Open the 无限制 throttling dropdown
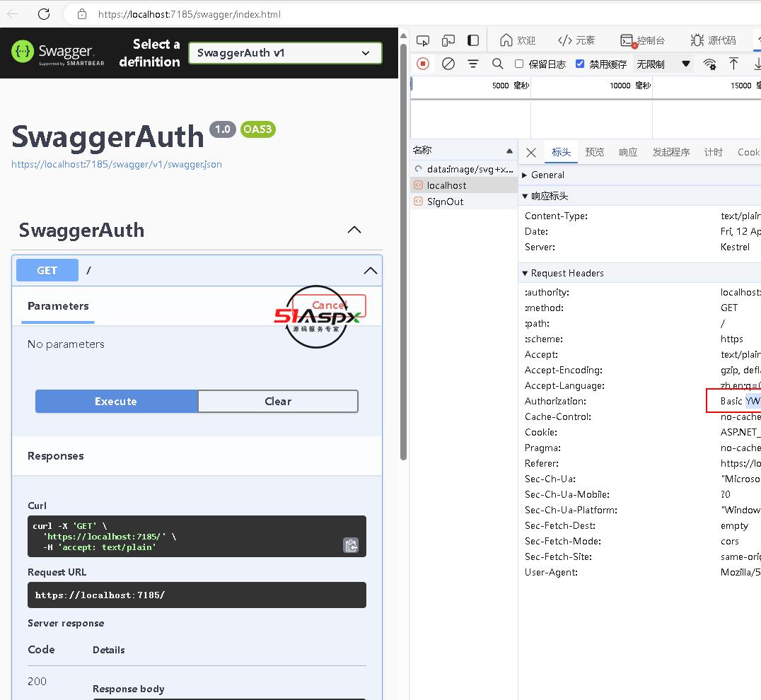This screenshot has width=761, height=700. coord(663,64)
